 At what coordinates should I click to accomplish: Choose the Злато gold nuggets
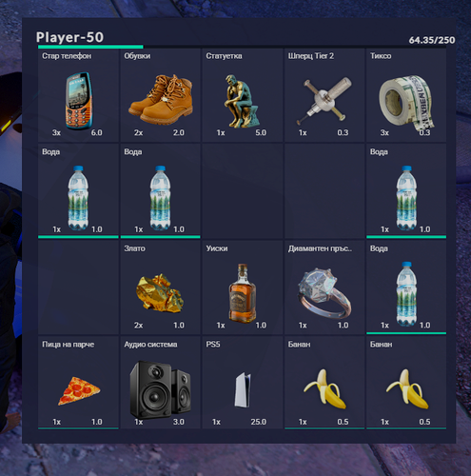click(161, 288)
